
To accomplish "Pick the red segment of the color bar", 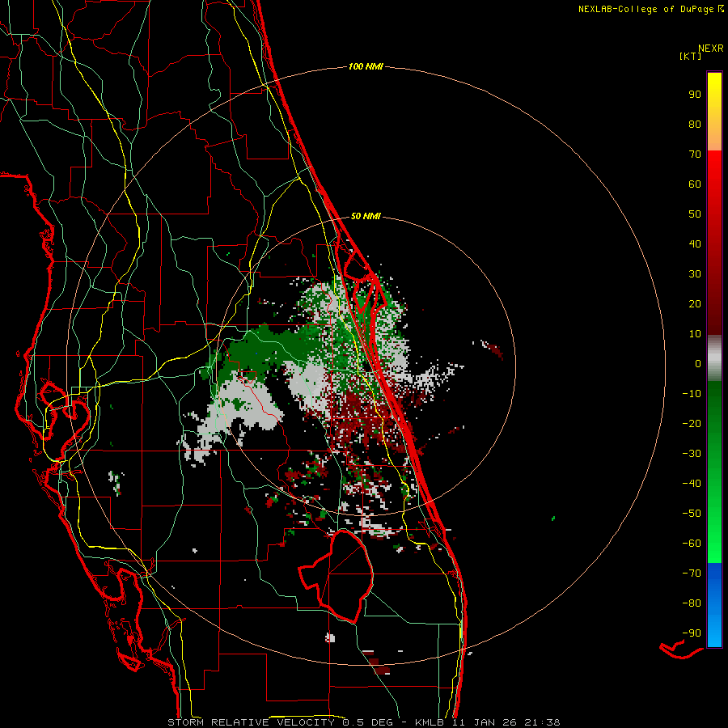I will [714, 243].
